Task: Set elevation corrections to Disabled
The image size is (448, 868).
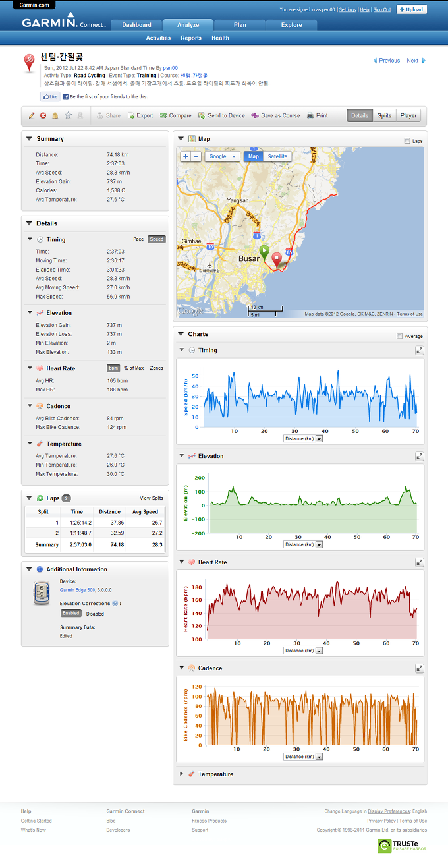Action: pyautogui.click(x=95, y=613)
